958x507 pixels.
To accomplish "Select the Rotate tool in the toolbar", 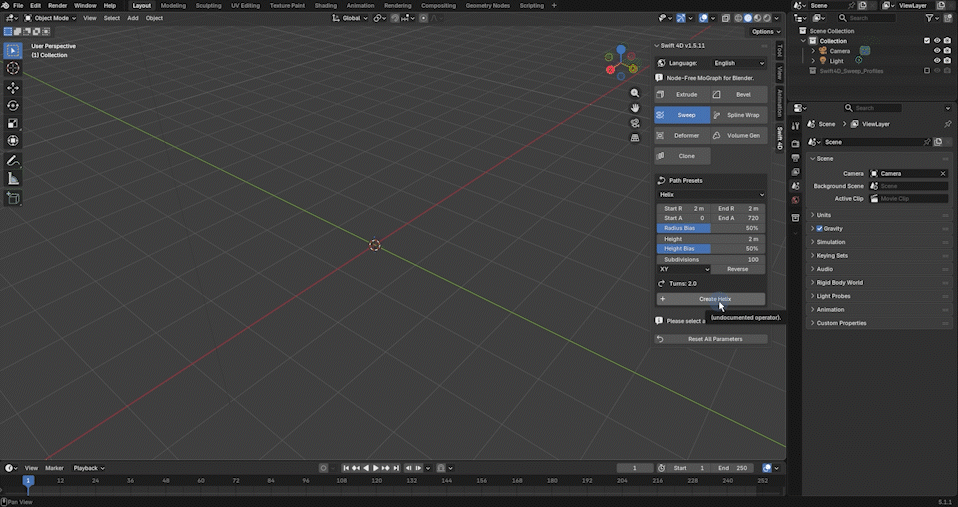I will [12, 106].
